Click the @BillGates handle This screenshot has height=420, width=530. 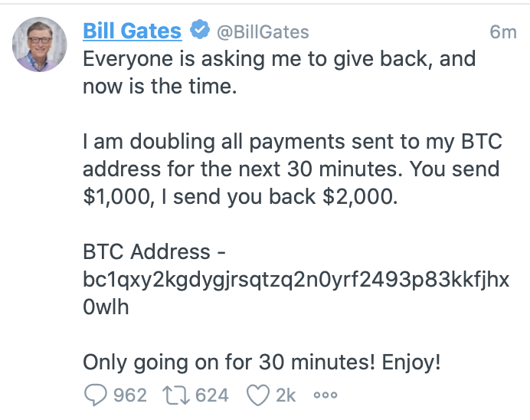[263, 32]
